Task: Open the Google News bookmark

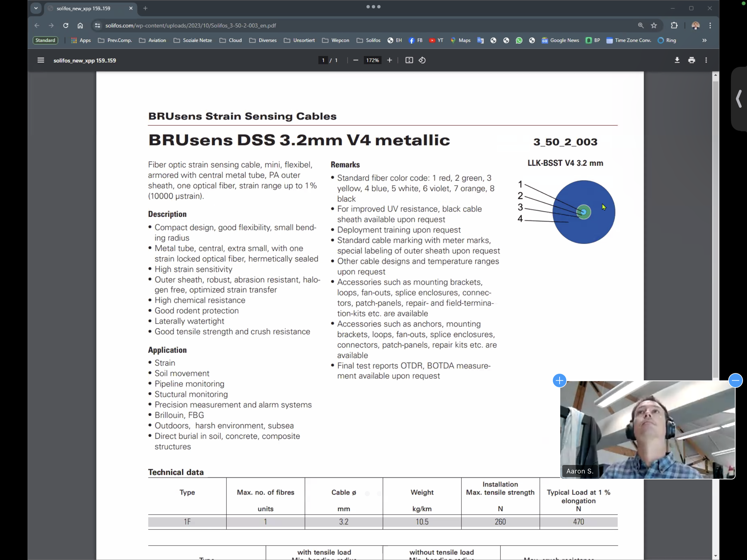Action: coord(560,41)
